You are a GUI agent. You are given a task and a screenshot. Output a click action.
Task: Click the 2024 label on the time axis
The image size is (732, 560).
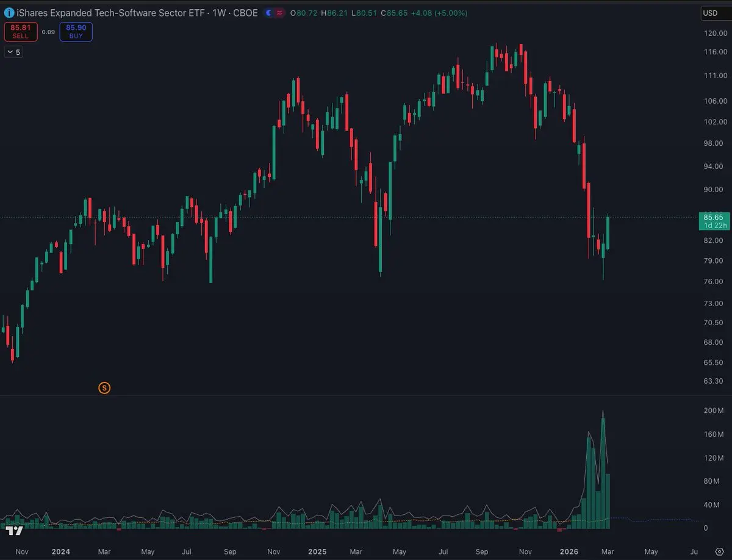[x=60, y=551]
